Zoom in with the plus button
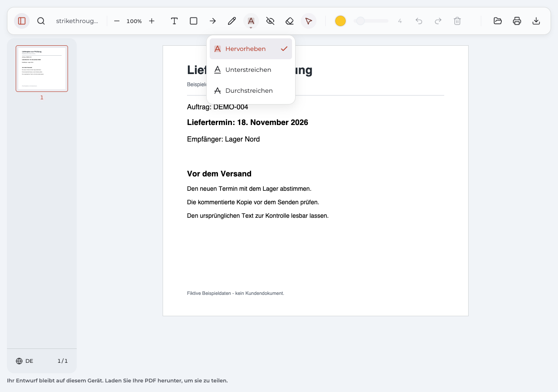Screen dimensions: 558x392 [x=152, y=21]
